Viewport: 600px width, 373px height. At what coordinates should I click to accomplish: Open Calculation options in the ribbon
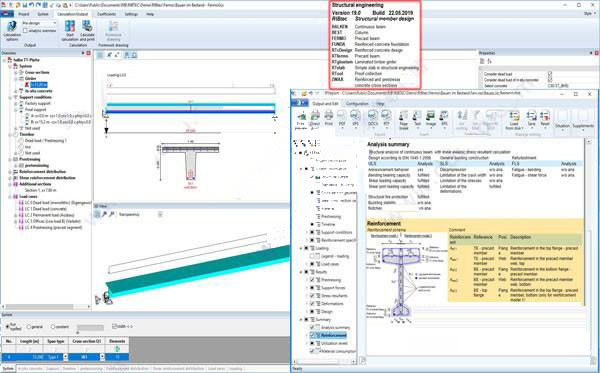coord(12,31)
